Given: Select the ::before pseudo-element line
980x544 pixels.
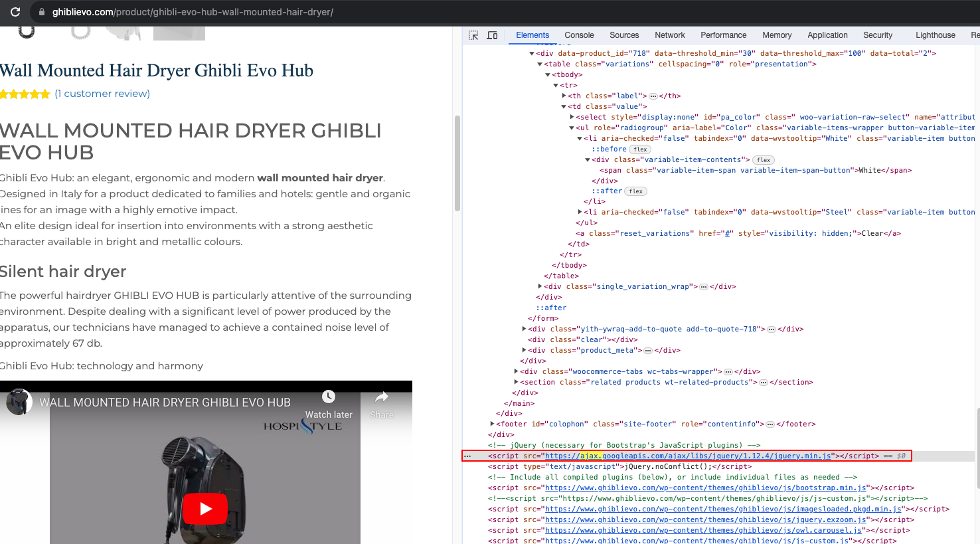Looking at the screenshot, I should pyautogui.click(x=609, y=149).
